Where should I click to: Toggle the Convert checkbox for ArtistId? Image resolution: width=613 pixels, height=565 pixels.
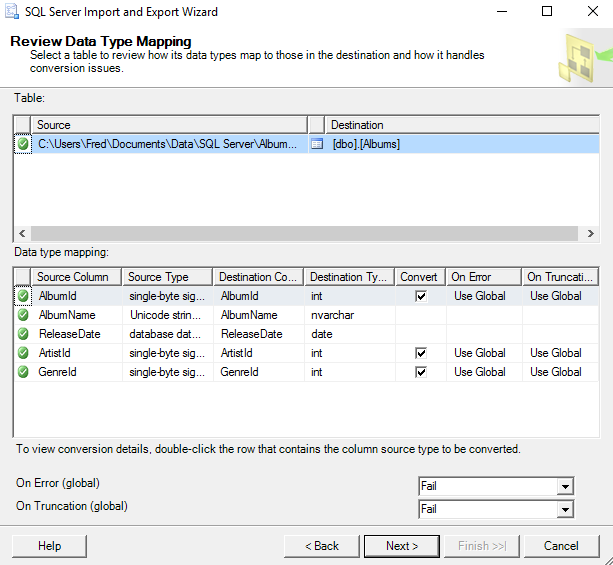420,353
